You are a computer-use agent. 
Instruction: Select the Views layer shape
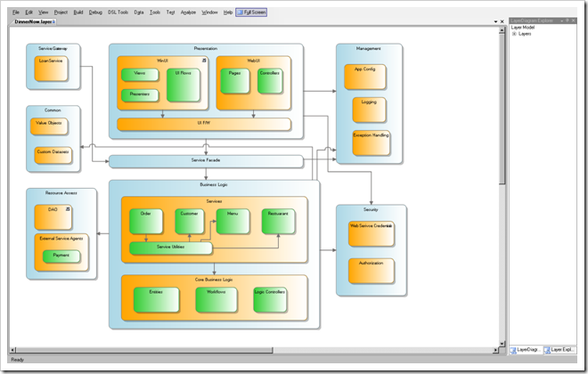point(140,75)
